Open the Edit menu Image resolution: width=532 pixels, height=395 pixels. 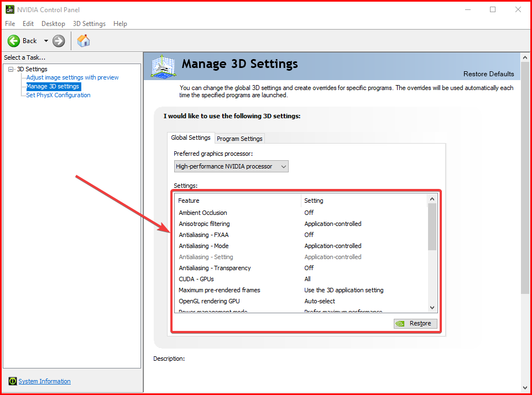click(x=28, y=23)
